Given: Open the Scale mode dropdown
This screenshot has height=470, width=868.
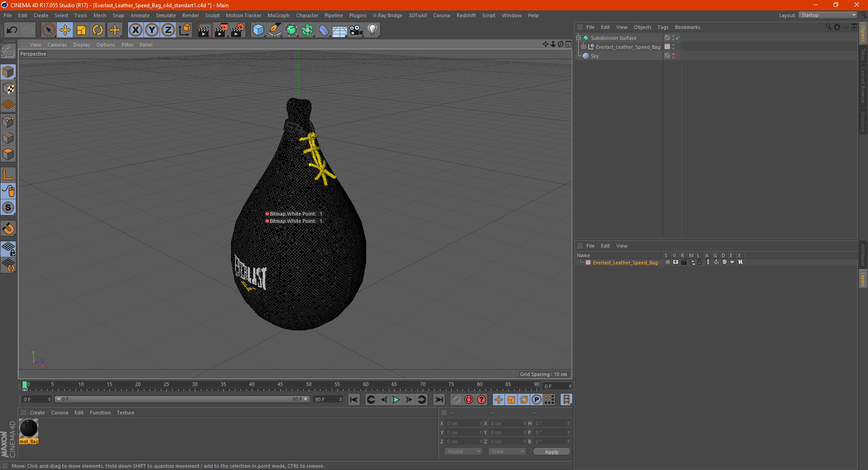Looking at the screenshot, I should (x=507, y=452).
